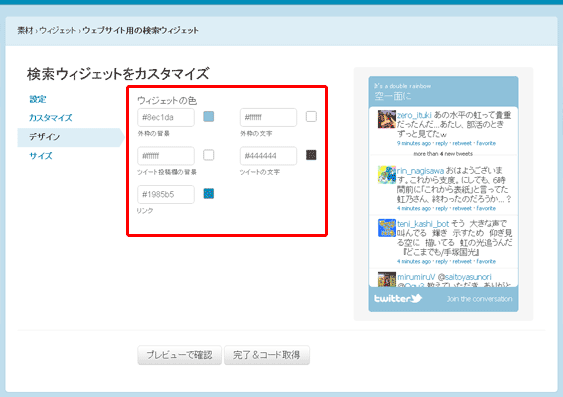563x397 pixels.
Task: Click the リンク color input #1985b5
Action: [166, 195]
